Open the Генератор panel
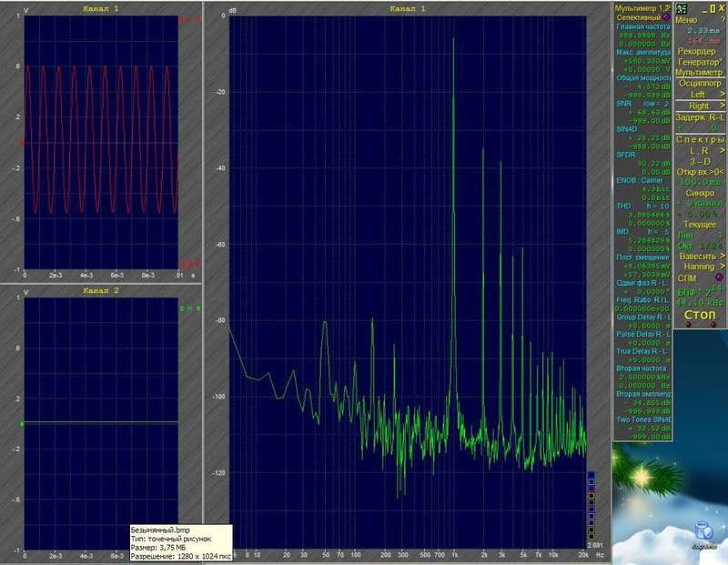 click(x=699, y=62)
